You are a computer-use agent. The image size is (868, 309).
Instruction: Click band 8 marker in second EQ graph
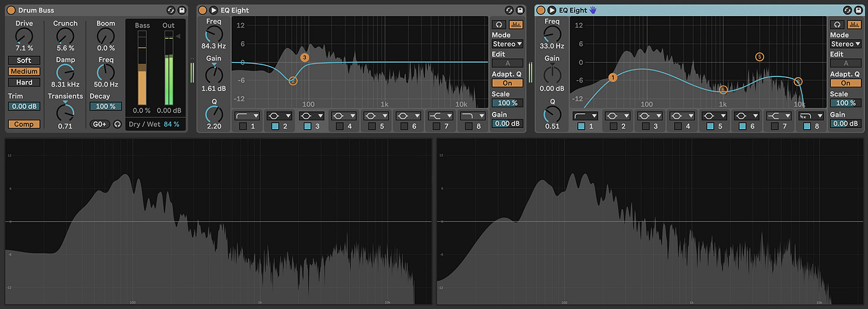(x=798, y=82)
